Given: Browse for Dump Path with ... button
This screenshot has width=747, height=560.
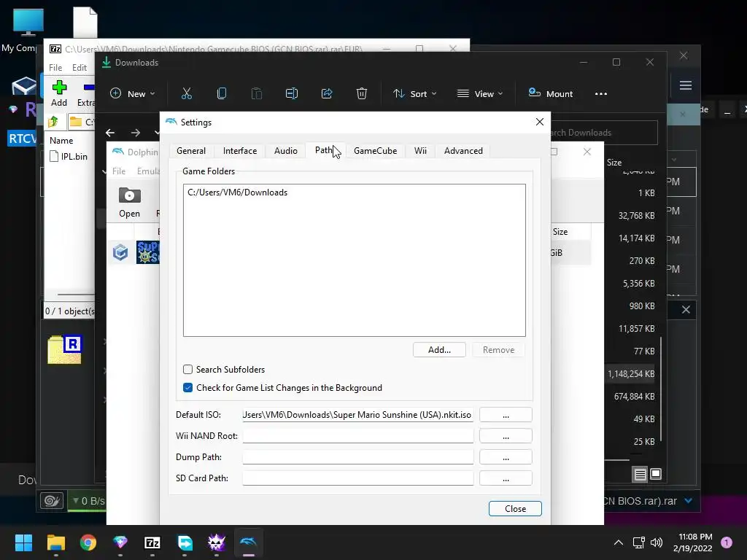Looking at the screenshot, I should pyautogui.click(x=506, y=457).
